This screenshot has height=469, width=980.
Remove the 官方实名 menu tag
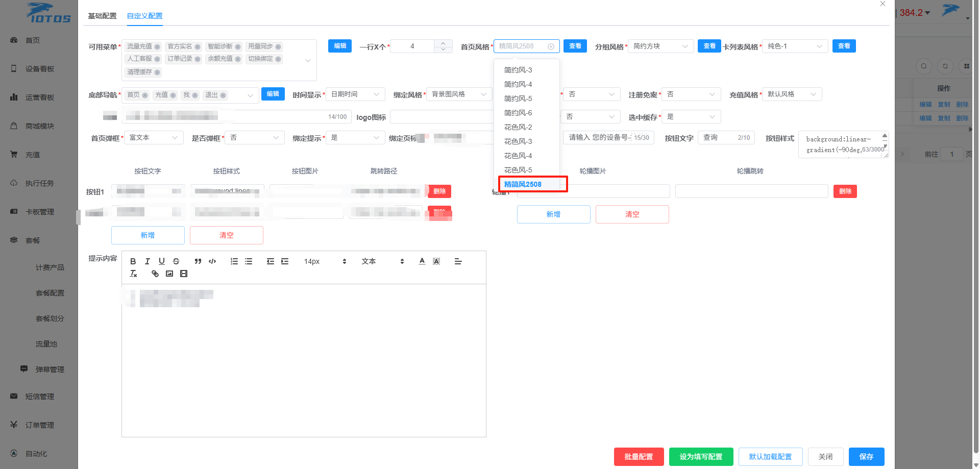198,47
